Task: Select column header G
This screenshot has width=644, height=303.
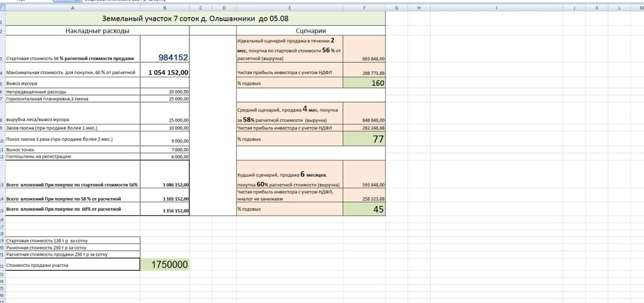Action: click(x=397, y=8)
